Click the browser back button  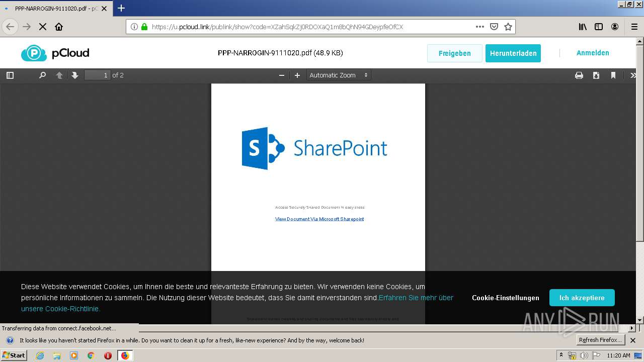[10, 27]
